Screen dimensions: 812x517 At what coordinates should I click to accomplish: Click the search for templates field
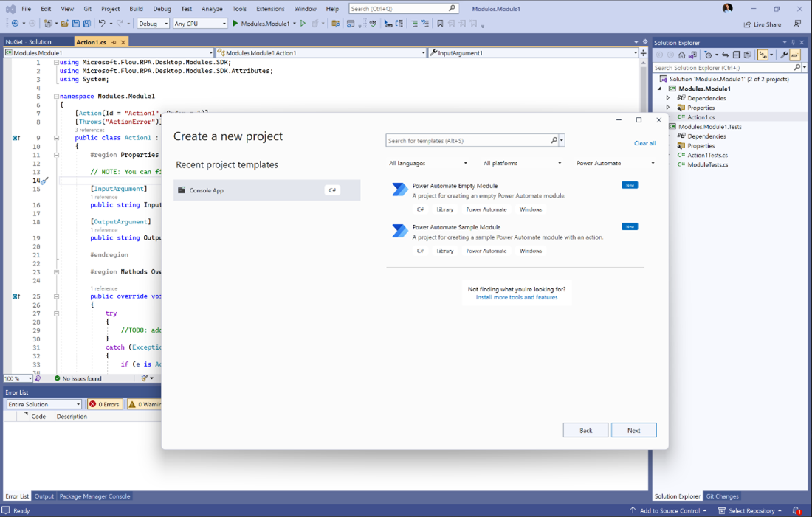(469, 140)
